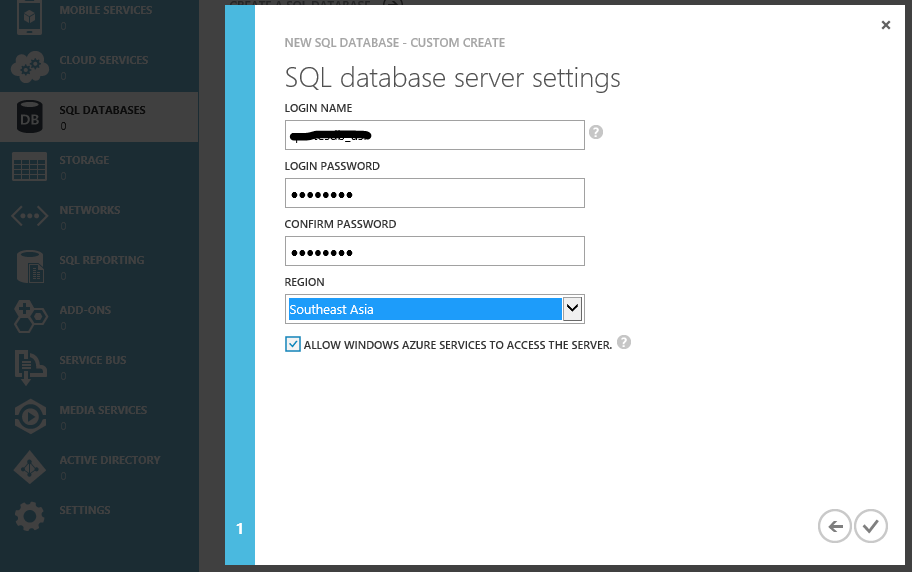Select the Southeast Asia region value
Viewport: 912px width, 572px height.
(425, 309)
